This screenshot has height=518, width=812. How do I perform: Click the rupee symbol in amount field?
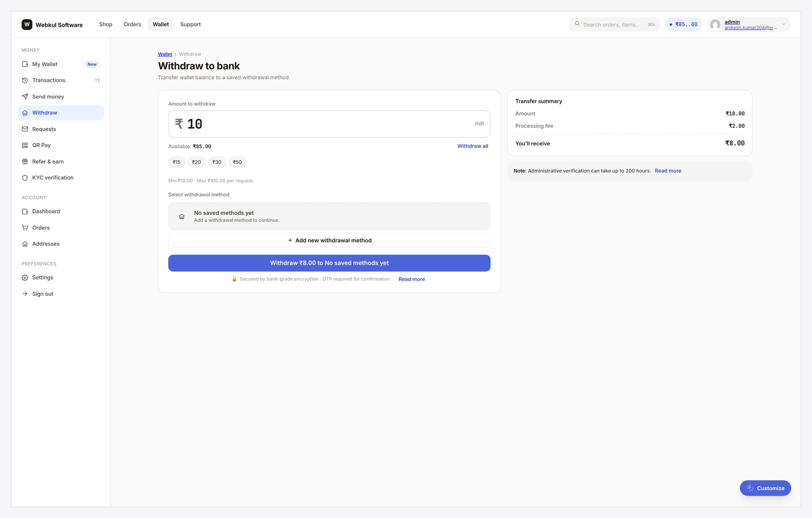pyautogui.click(x=179, y=124)
